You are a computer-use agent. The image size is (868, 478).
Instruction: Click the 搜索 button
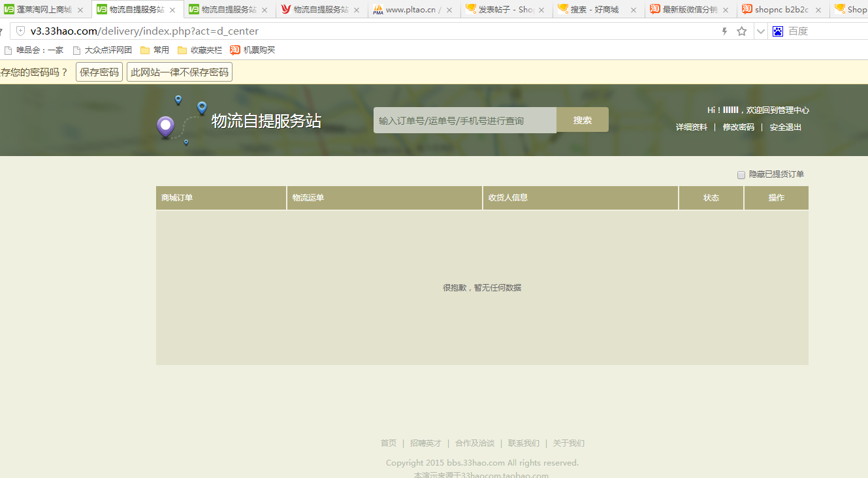pos(583,120)
